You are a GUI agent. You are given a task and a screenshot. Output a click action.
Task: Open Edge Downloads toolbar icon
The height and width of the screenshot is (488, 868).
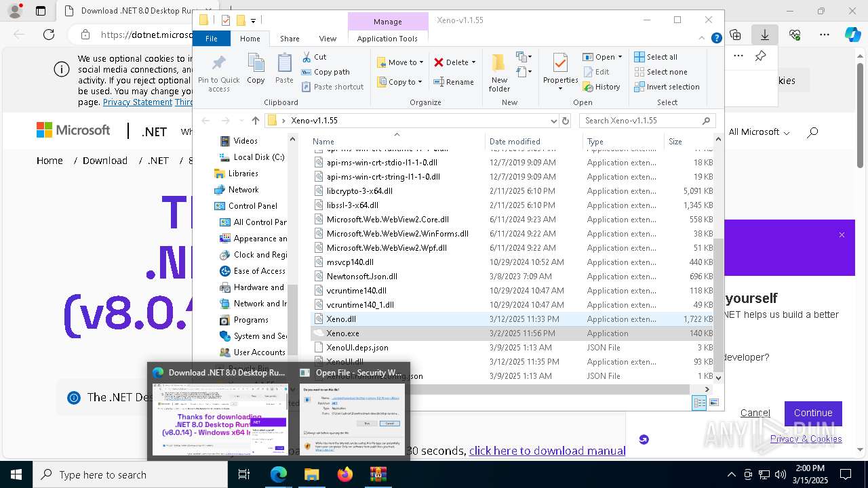(765, 35)
